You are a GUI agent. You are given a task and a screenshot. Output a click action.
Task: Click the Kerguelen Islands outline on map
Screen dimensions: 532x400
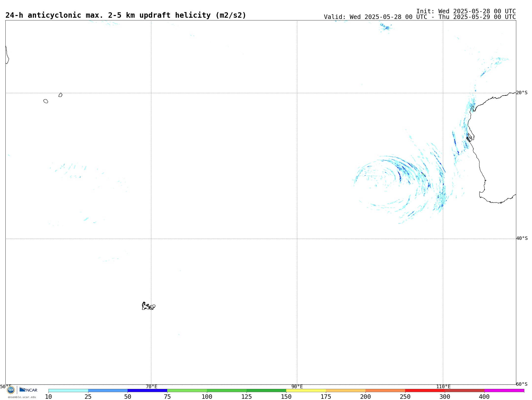[x=149, y=306]
